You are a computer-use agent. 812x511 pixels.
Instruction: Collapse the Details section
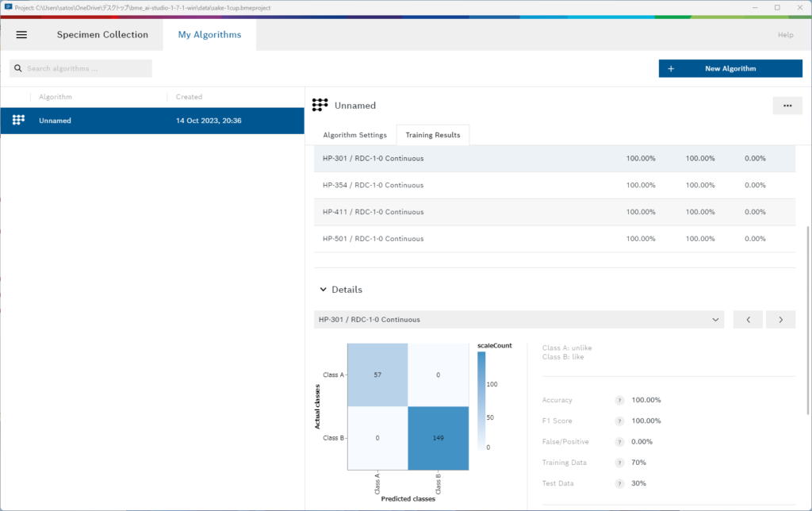323,290
